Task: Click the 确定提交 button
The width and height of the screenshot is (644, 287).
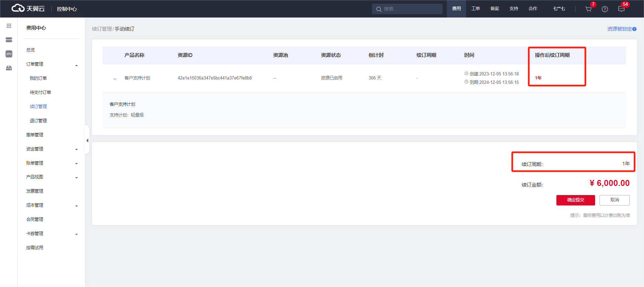Action: pyautogui.click(x=576, y=200)
